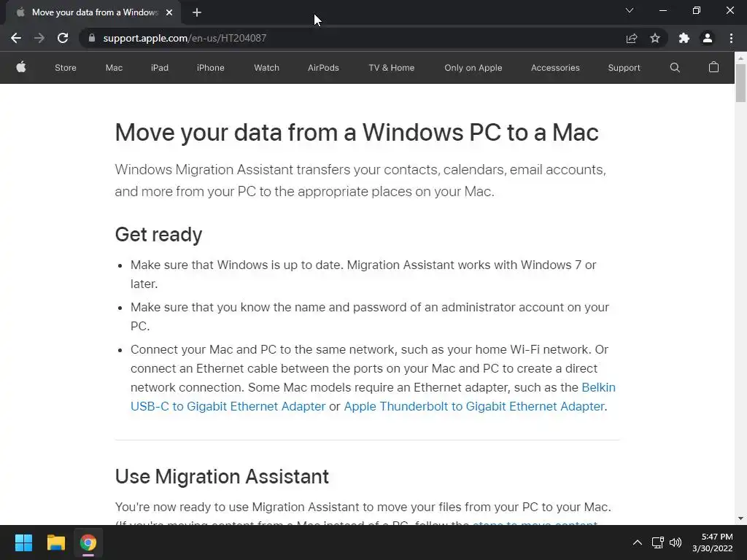Image resolution: width=747 pixels, height=560 pixels.
Task: Click the 'Move your data from a Windows' tab
Action: click(93, 12)
